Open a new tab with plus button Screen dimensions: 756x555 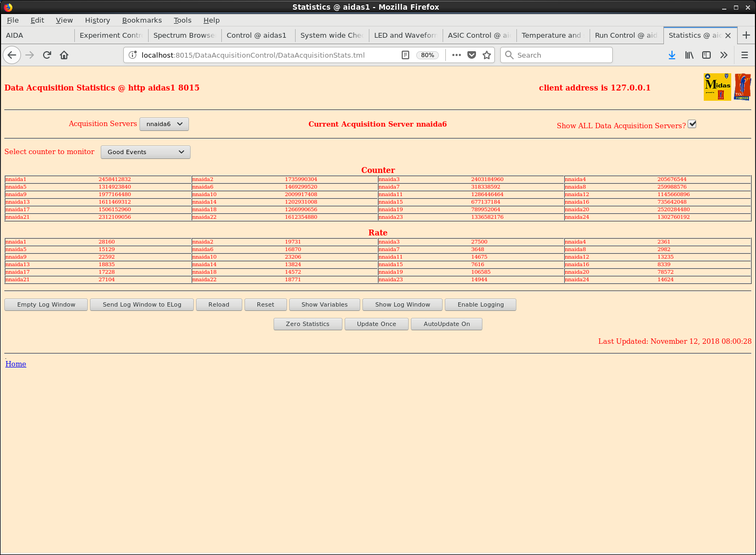click(746, 35)
